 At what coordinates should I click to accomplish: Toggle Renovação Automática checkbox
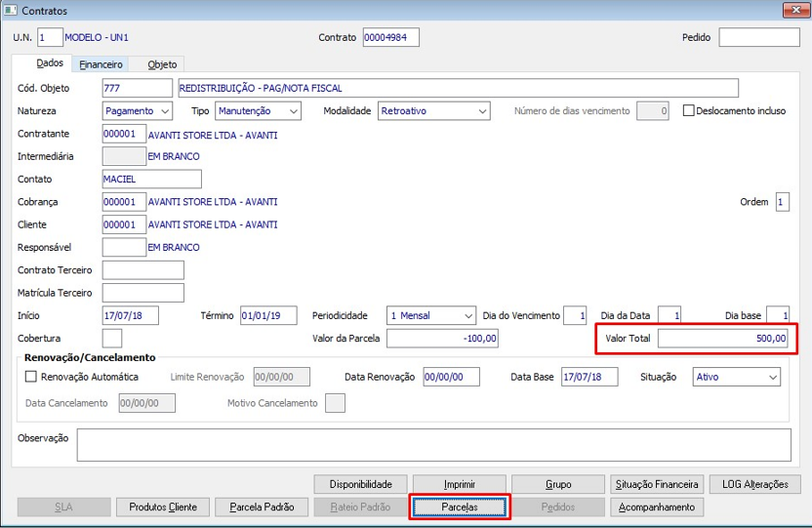pyautogui.click(x=31, y=377)
